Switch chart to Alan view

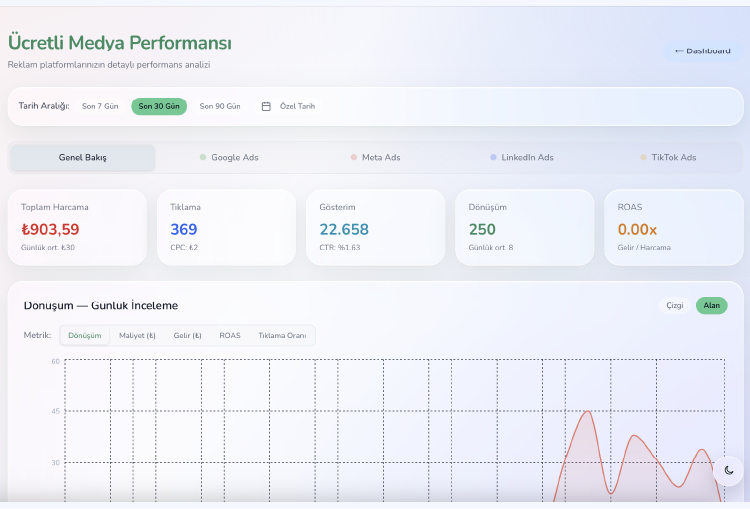click(711, 305)
